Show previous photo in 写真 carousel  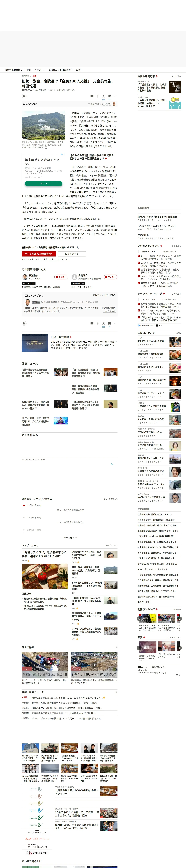pos(139,648)
